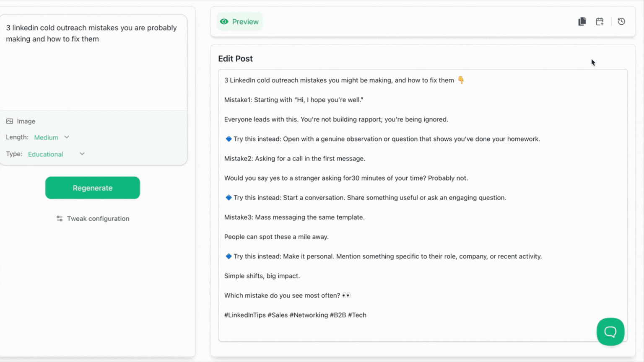
Task: Open the schedule calendar icon
Action: coord(600,21)
